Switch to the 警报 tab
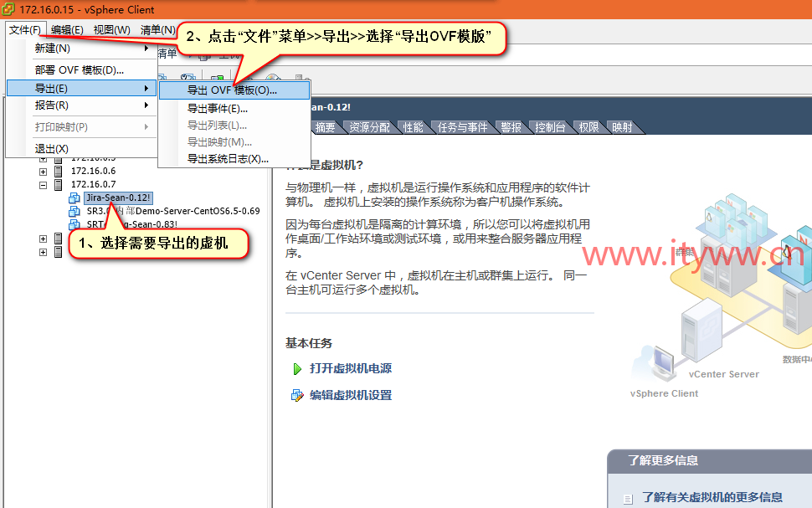Image resolution: width=812 pixels, height=508 pixels. point(511,127)
